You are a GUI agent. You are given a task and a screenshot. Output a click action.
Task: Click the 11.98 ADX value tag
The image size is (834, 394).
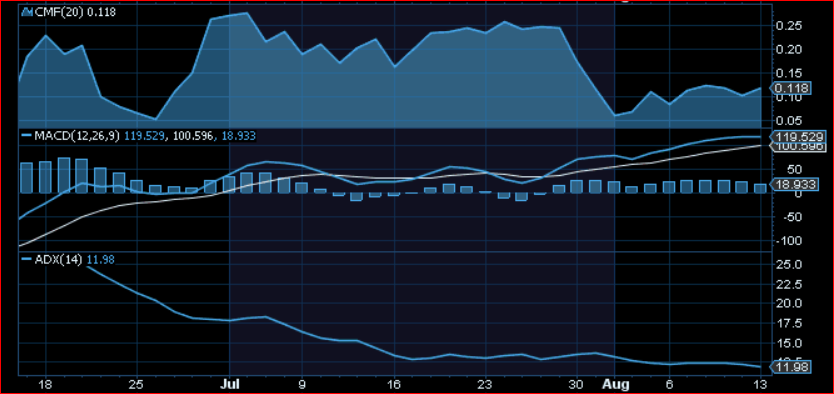(x=791, y=367)
